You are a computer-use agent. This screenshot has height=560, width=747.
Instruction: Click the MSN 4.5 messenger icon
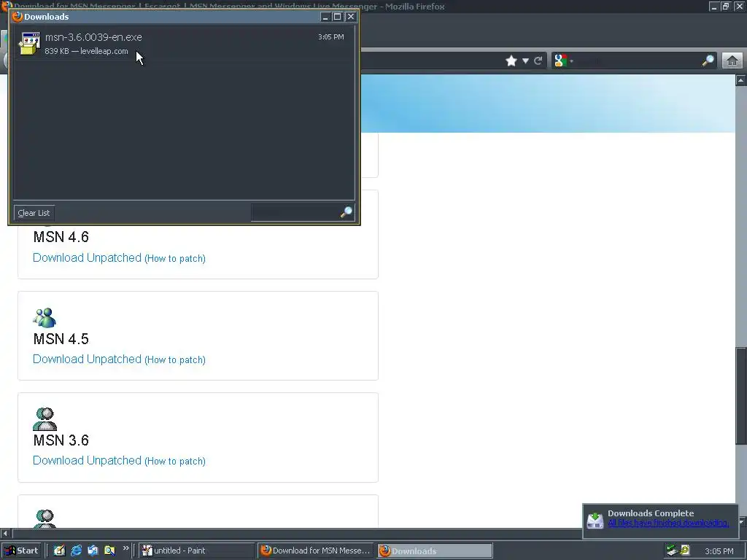[44, 318]
